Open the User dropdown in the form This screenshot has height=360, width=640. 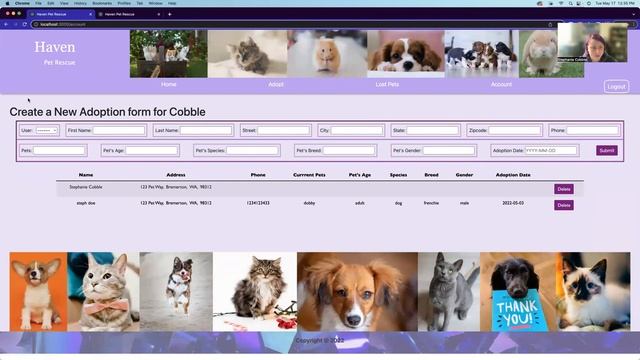pos(47,130)
